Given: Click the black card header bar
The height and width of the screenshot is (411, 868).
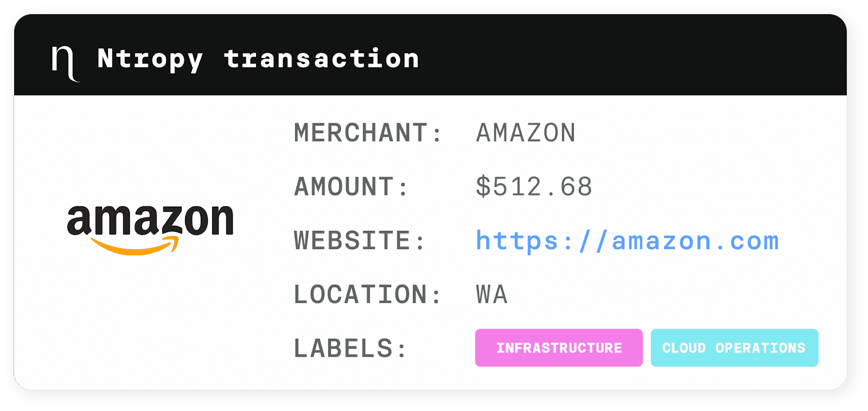Looking at the screenshot, I should pyautogui.click(x=430, y=55).
